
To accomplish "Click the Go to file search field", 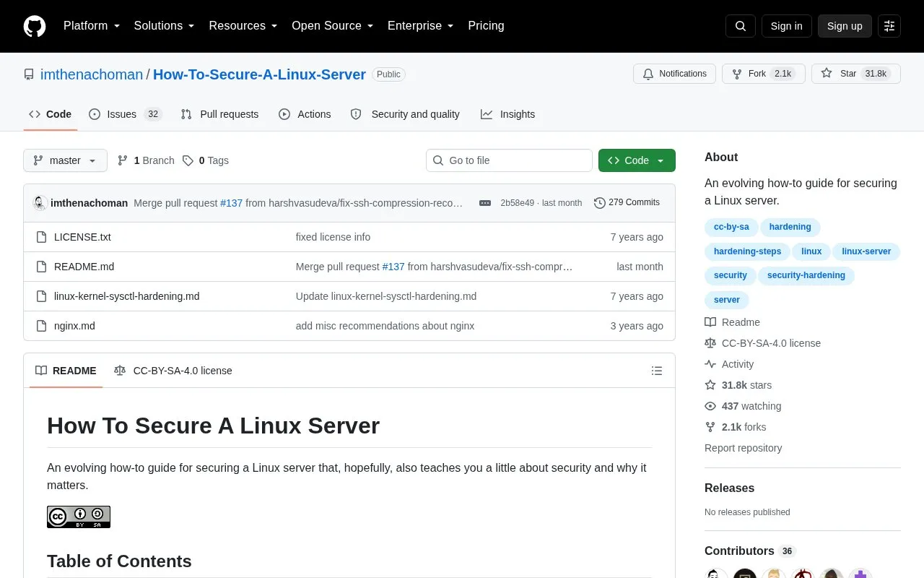I will 509,160.
